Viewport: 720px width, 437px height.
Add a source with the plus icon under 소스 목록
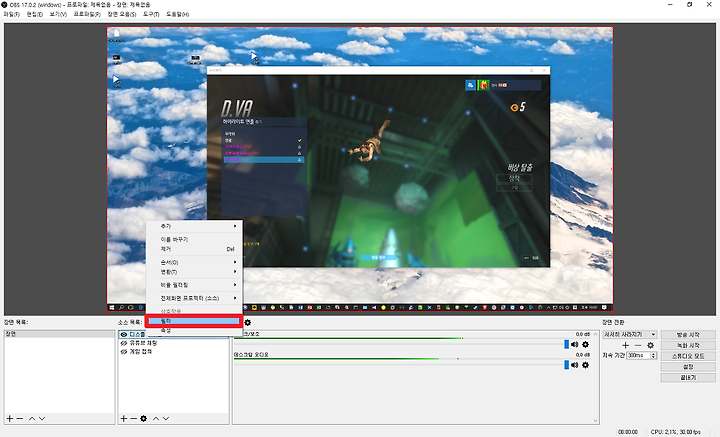point(124,419)
